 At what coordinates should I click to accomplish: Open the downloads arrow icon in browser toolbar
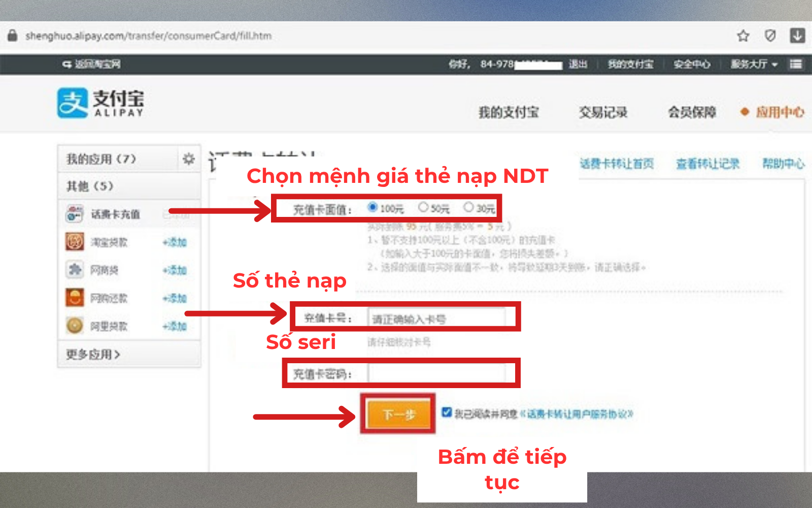coord(797,36)
